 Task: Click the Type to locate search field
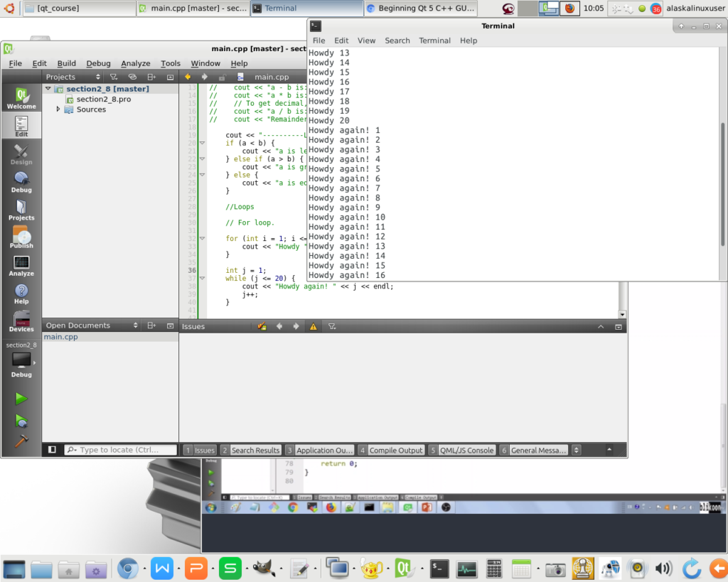tap(121, 450)
